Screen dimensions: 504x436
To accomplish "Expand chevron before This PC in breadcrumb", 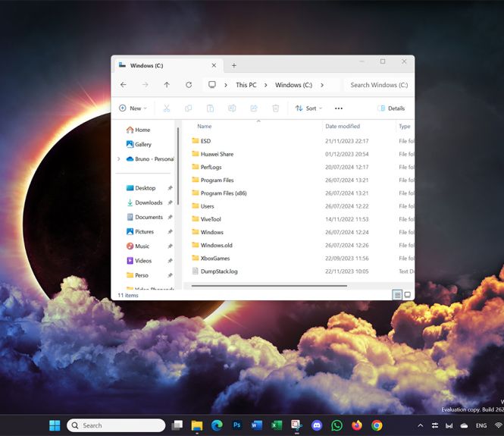I will 226,85.
